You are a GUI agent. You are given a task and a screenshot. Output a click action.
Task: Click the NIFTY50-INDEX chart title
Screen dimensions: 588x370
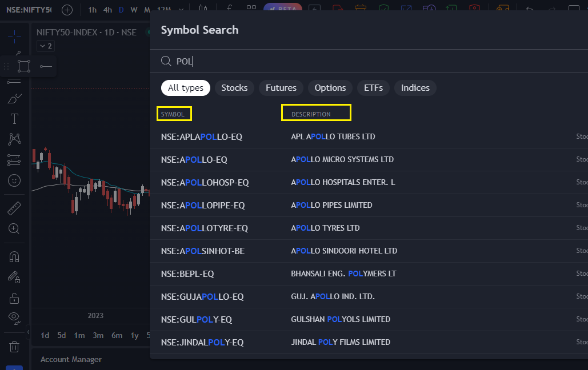tap(86, 32)
